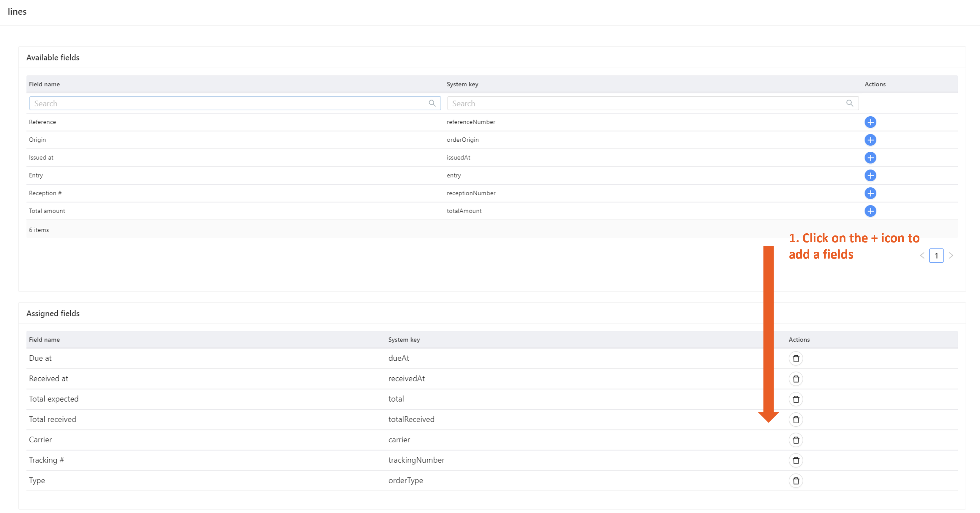Image resolution: width=980 pixels, height=513 pixels.
Task: Click plus icon for Issued at row
Action: (x=870, y=157)
